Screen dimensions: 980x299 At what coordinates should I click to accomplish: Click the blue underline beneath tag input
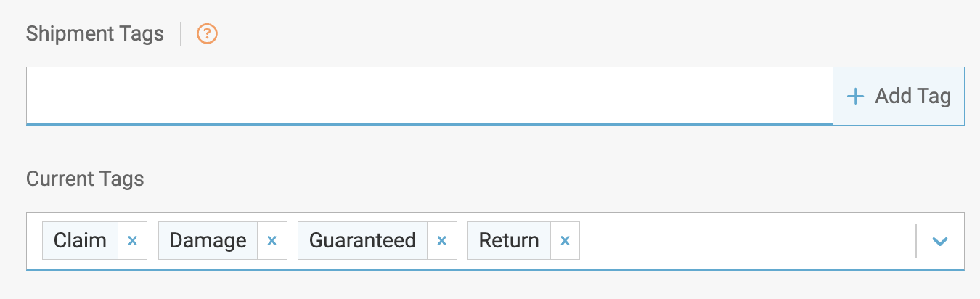429,124
